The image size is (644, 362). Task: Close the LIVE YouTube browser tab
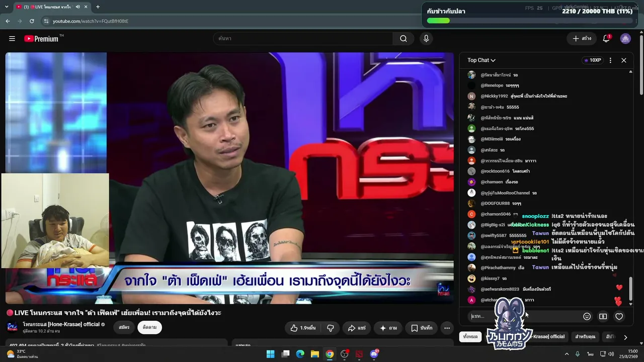coord(86,7)
